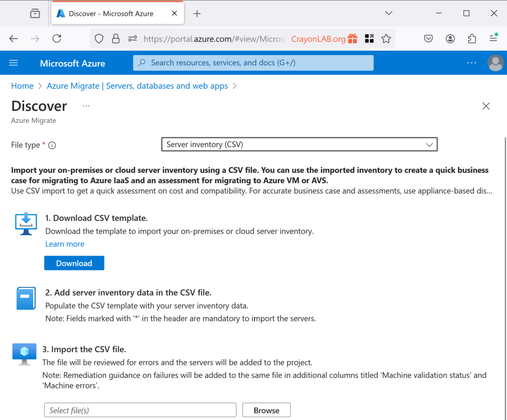This screenshot has height=420, width=507.
Task: Click the Pocket save icon
Action: point(429,39)
